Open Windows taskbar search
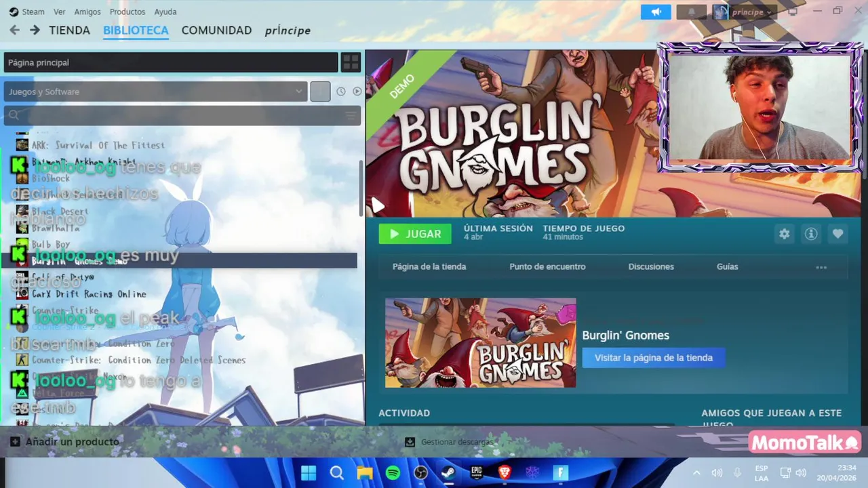Viewport: 868px width, 488px height. [336, 472]
